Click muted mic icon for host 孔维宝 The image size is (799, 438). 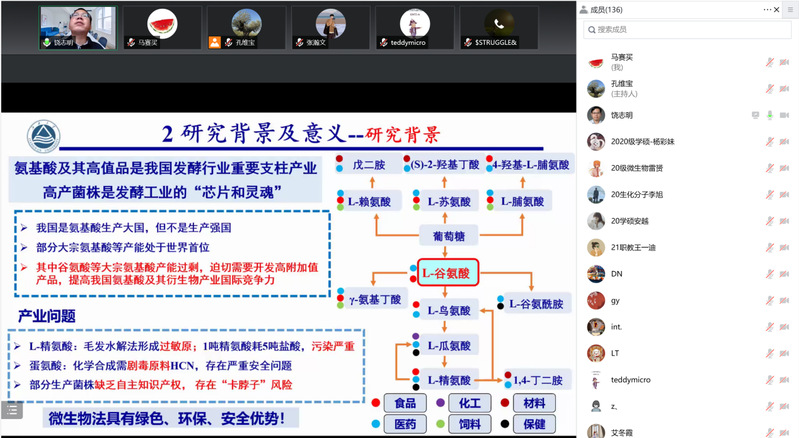pos(771,89)
